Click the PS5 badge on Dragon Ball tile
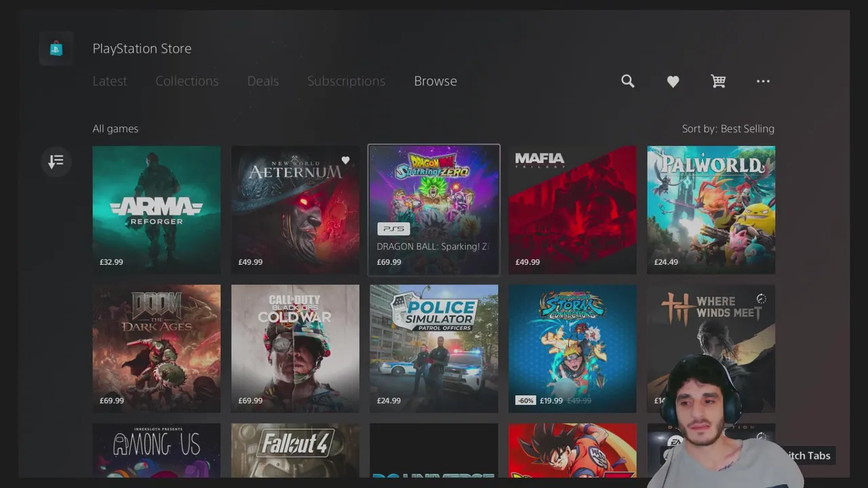868x488 pixels. 393,229
